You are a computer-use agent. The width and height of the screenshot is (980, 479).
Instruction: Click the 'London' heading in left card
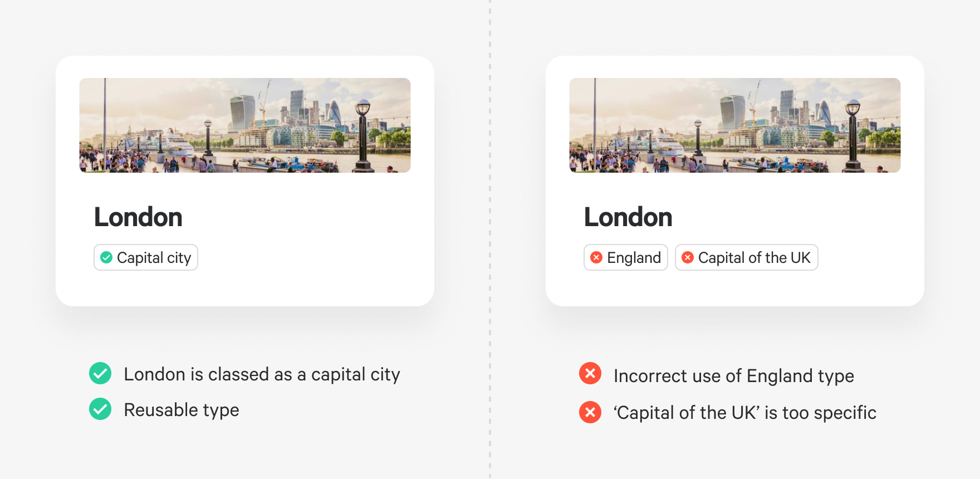pyautogui.click(x=138, y=217)
